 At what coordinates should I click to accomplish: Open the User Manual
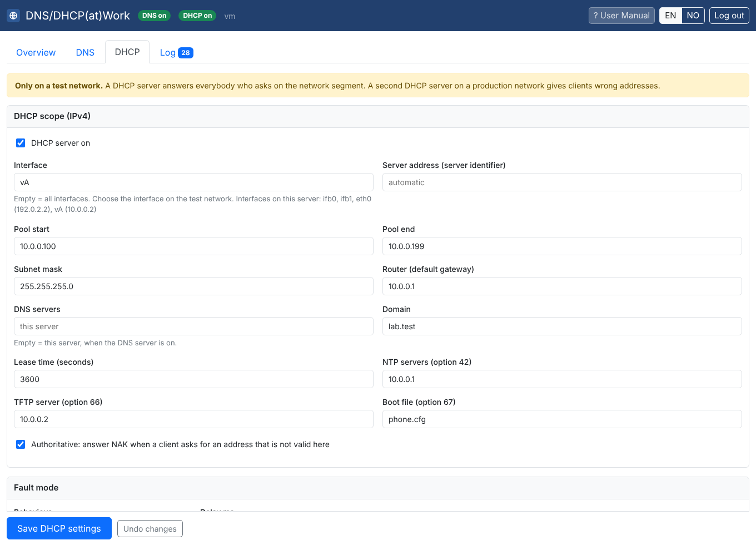tap(621, 16)
